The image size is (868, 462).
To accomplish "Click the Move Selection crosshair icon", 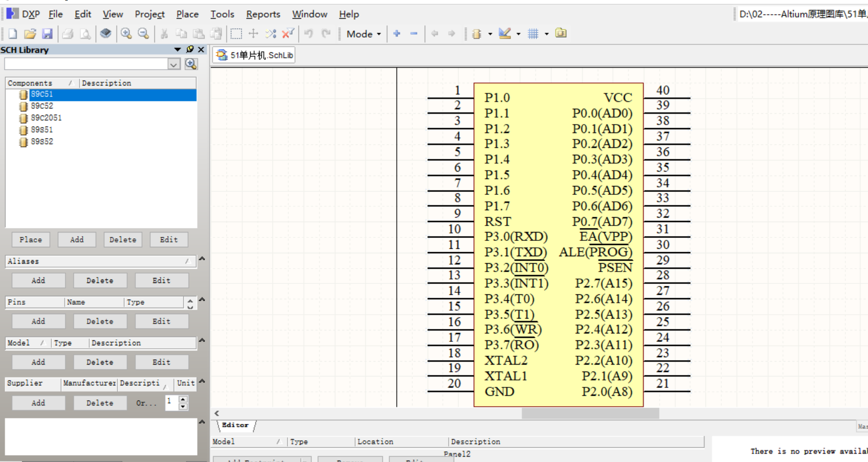I will coord(254,34).
